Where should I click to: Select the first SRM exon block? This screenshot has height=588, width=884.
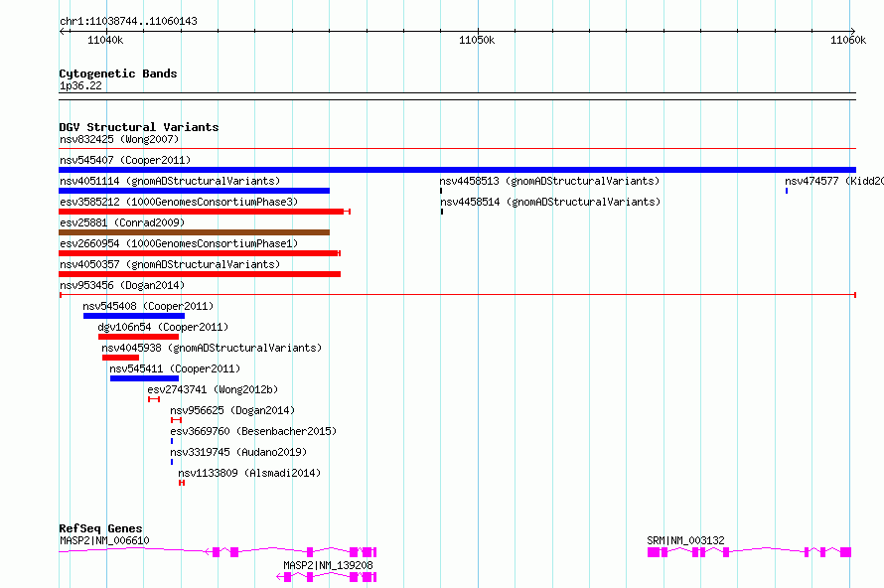[654, 552]
